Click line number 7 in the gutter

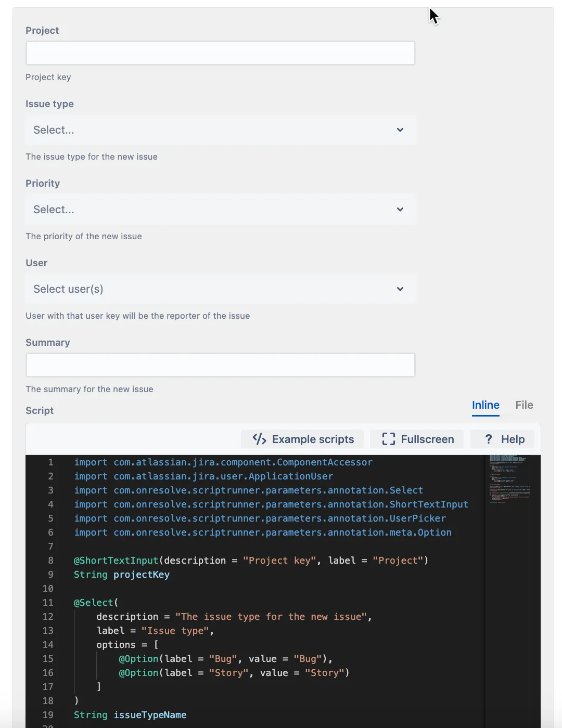point(50,547)
